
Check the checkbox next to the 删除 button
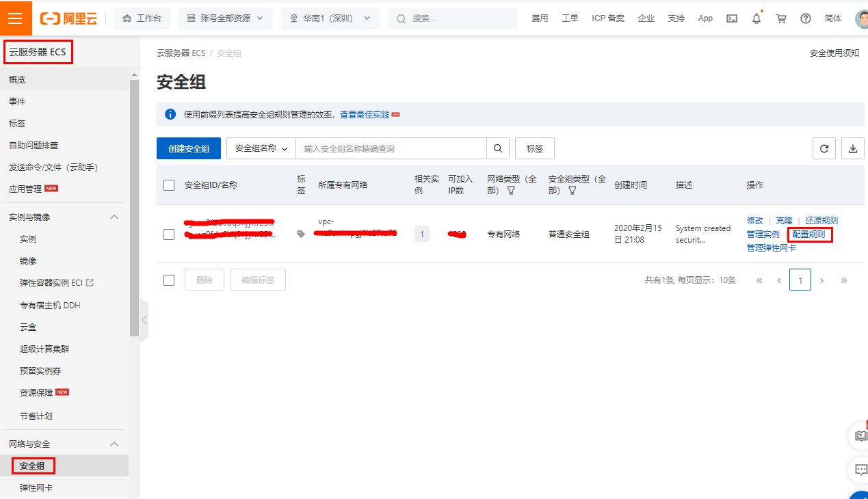168,280
